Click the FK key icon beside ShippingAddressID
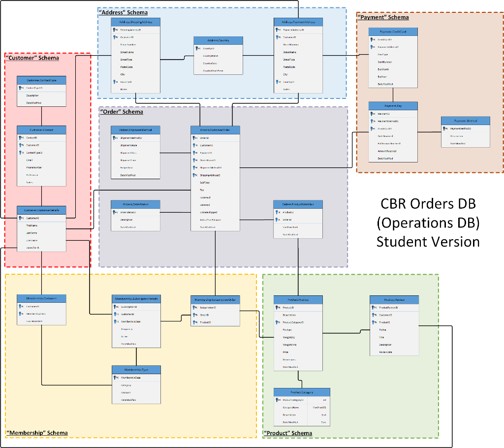This screenshot has height=448, width=504. tap(194, 175)
